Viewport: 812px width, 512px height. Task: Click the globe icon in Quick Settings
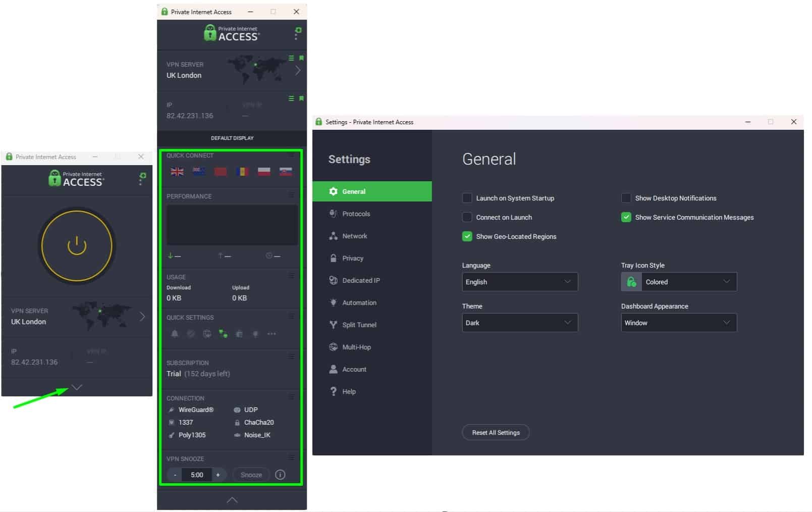(x=207, y=334)
